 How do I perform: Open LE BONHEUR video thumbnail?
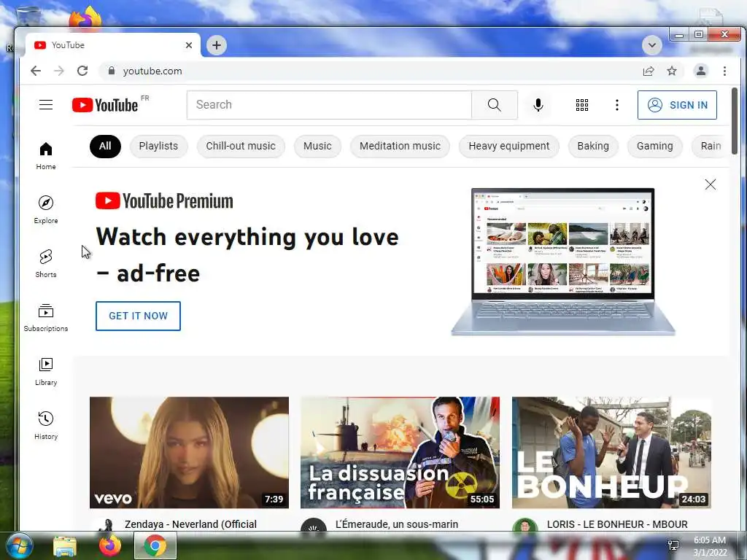612,452
